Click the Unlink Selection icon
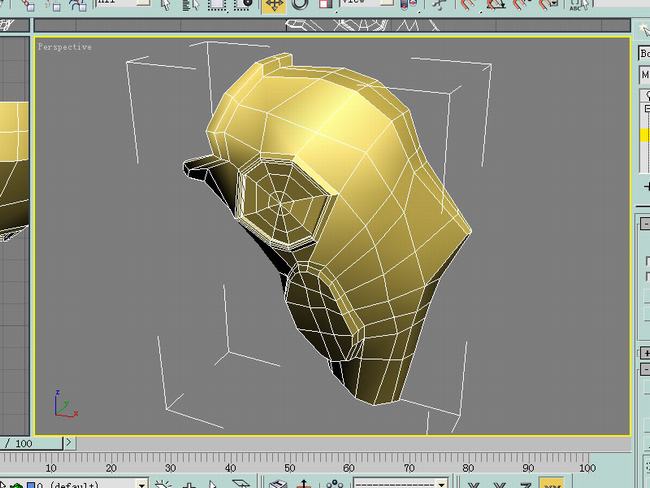 pos(53,4)
